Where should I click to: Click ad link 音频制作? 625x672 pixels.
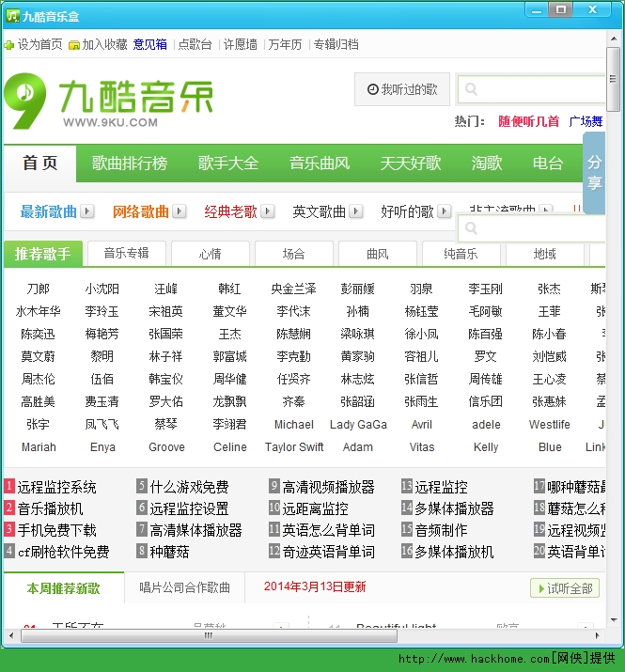(441, 530)
